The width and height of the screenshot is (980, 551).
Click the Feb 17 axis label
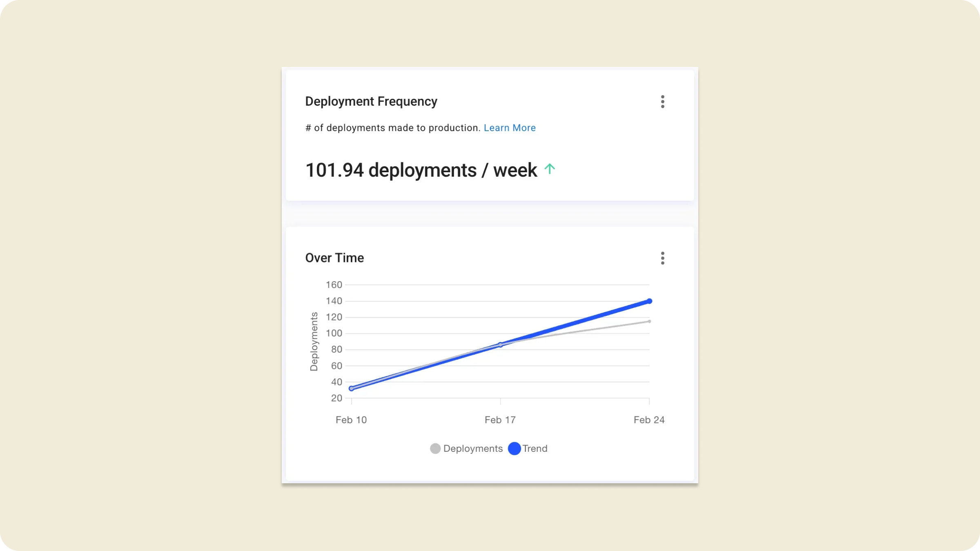500,420
